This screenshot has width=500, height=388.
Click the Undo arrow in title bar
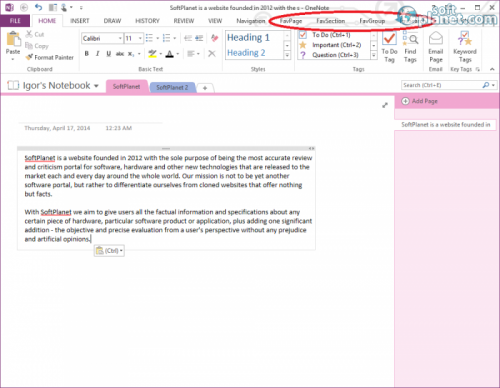click(39, 7)
